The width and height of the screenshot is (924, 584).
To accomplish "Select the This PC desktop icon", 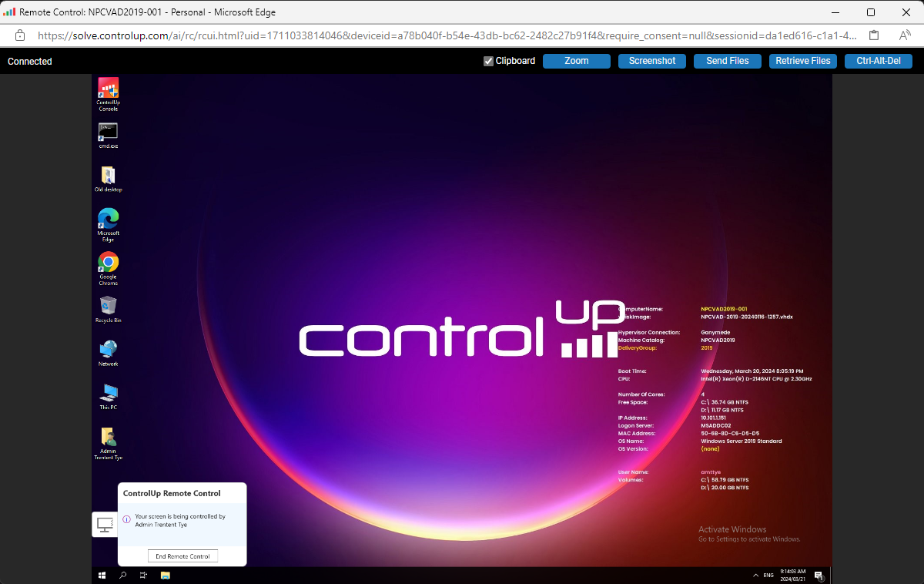I will click(108, 393).
